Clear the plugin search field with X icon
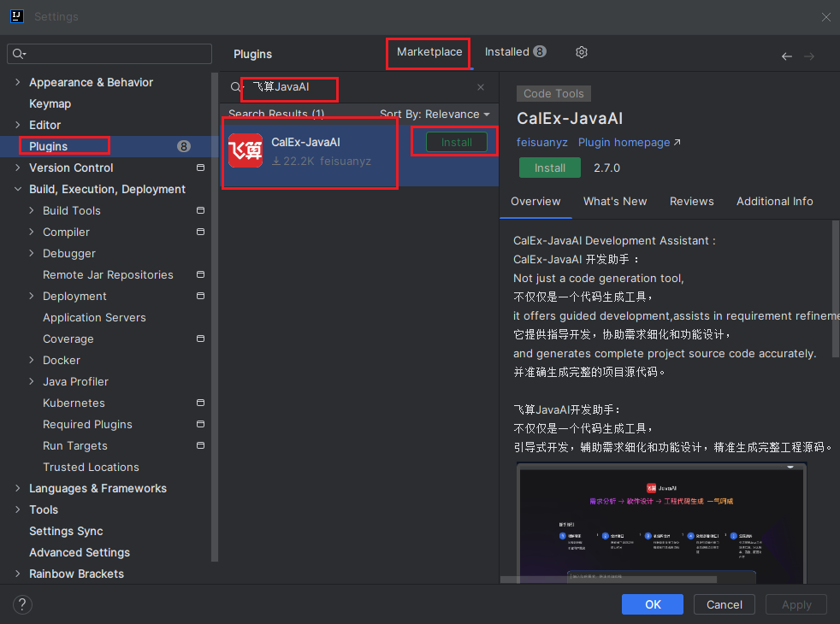This screenshot has height=624, width=840. coord(481,87)
